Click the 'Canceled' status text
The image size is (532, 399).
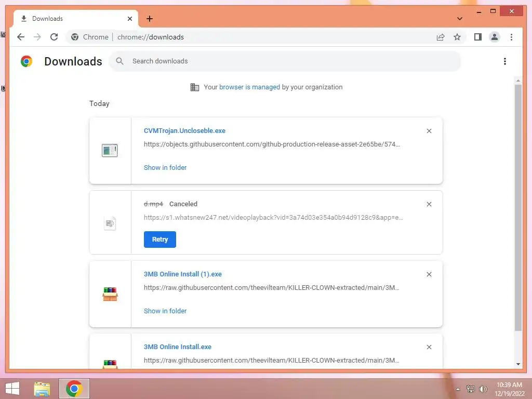183,204
